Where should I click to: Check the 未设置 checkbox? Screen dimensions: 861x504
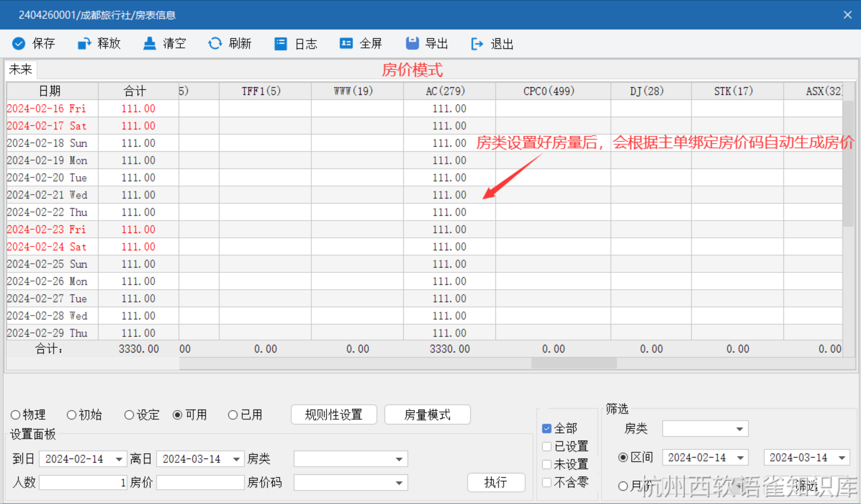(547, 464)
